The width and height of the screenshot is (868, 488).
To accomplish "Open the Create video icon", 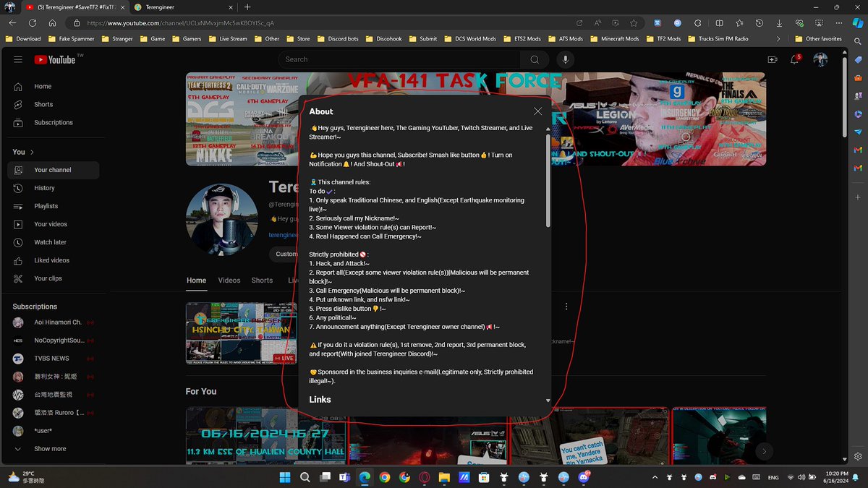I will pyautogui.click(x=773, y=59).
